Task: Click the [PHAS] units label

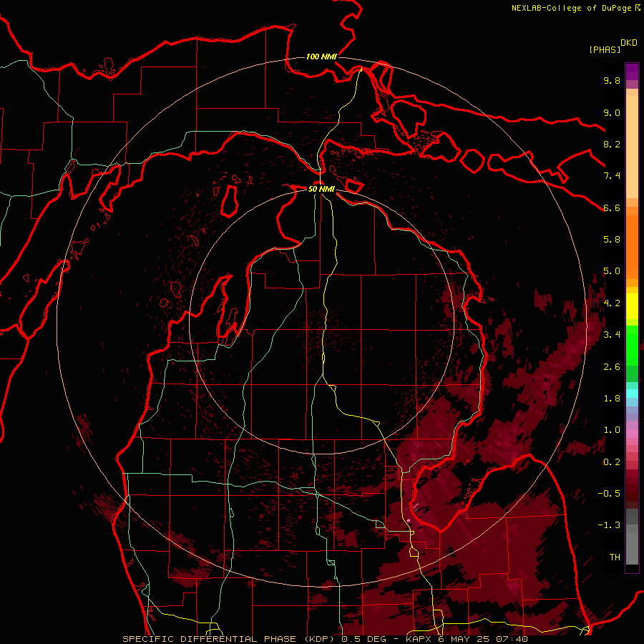Action: coord(605,49)
